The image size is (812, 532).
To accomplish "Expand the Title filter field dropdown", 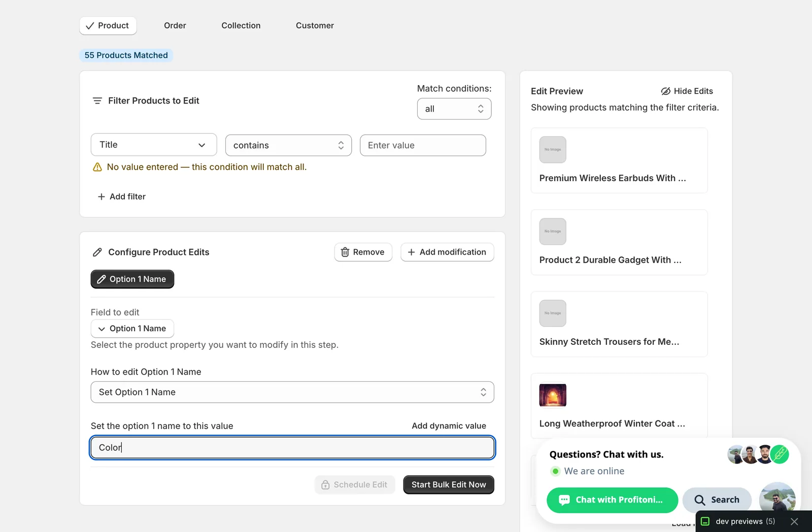I will 154,145.
